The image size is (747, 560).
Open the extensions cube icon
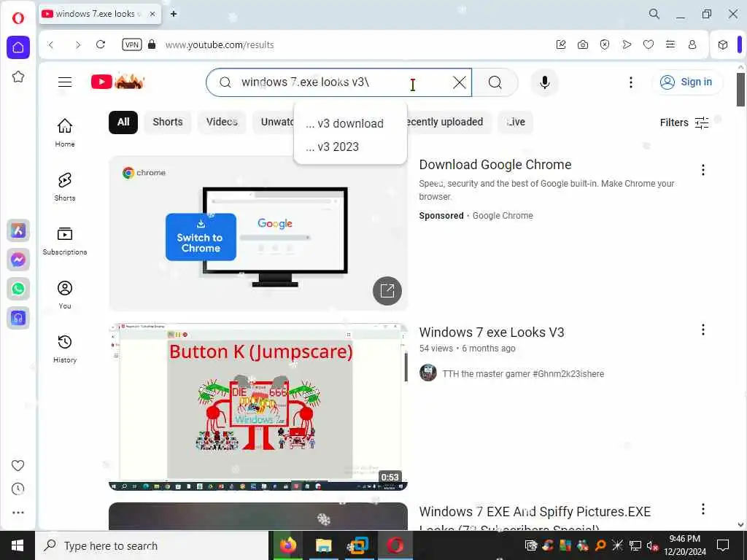click(x=723, y=44)
